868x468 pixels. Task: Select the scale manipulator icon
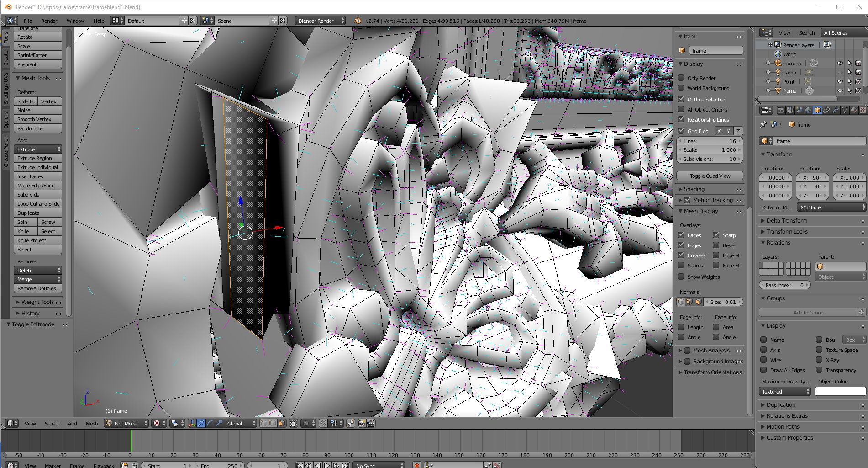coord(219,423)
